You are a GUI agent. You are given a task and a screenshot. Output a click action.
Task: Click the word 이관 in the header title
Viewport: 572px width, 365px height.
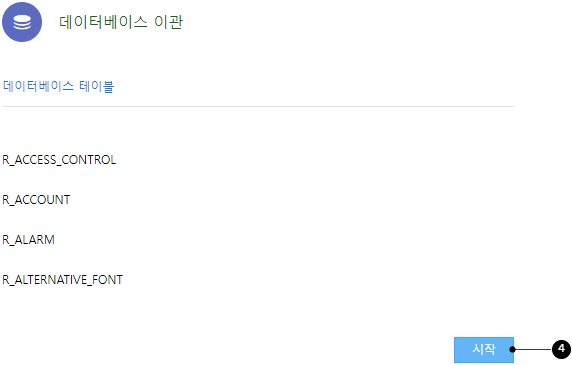pyautogui.click(x=168, y=22)
